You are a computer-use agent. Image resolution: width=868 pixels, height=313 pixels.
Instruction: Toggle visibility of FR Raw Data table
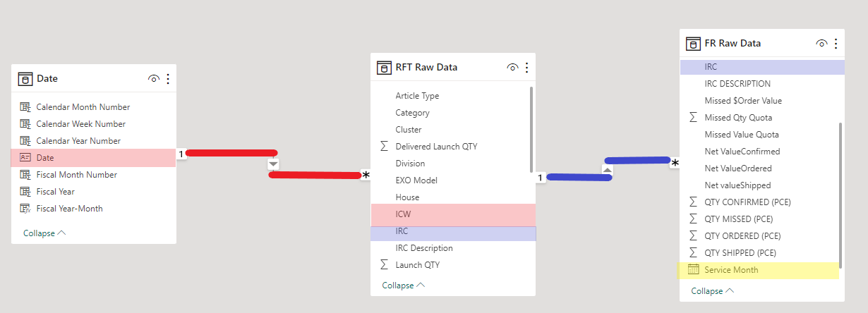[821, 44]
